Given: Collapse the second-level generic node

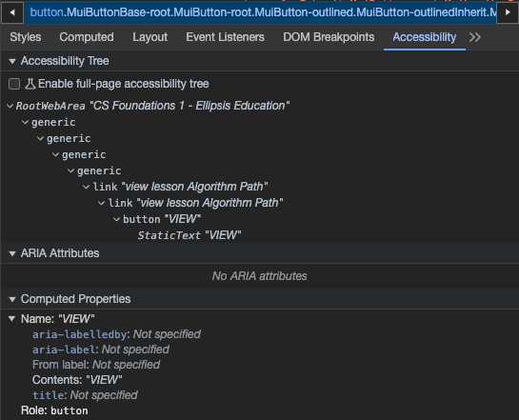Looking at the screenshot, I should click(x=40, y=138).
